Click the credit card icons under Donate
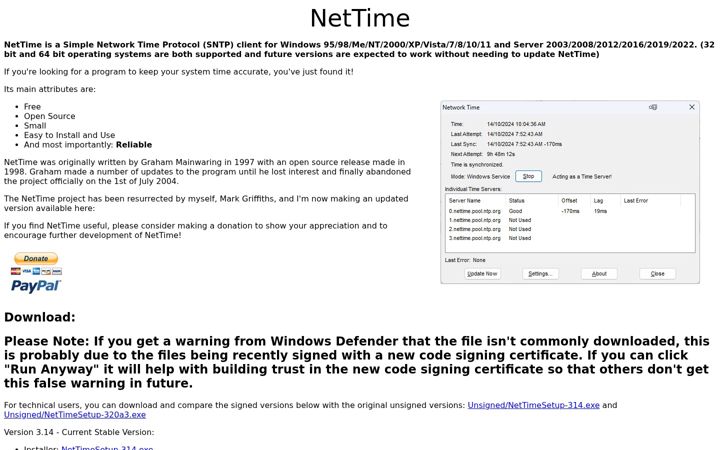This screenshot has width=720, height=450. pyautogui.click(x=36, y=271)
